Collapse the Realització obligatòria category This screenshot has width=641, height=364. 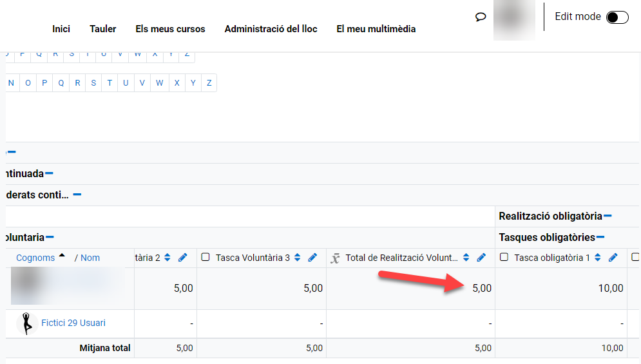click(x=608, y=216)
